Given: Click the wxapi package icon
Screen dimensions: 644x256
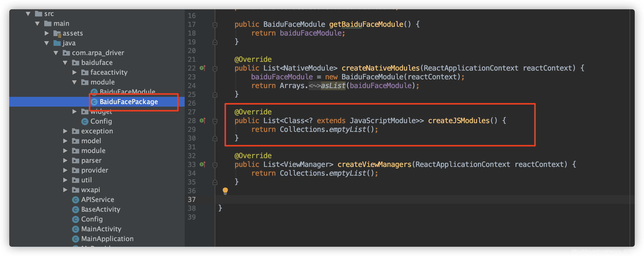Looking at the screenshot, I should tap(76, 190).
